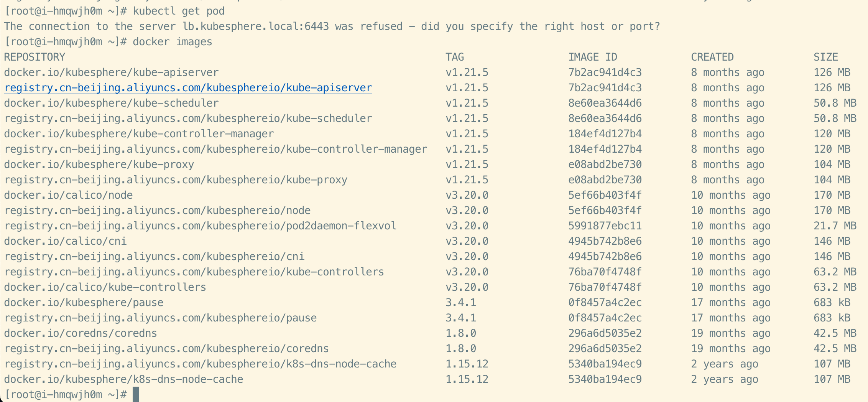Open the underlined registry.cn-beijing.aliyuncs.com kube-apiserver link
This screenshot has height=402, width=868.
coord(188,88)
